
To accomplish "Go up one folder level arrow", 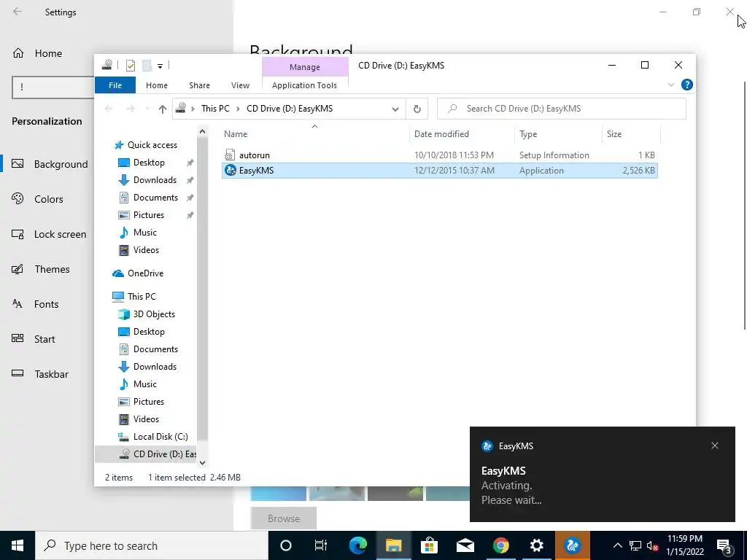I will pos(163,109).
